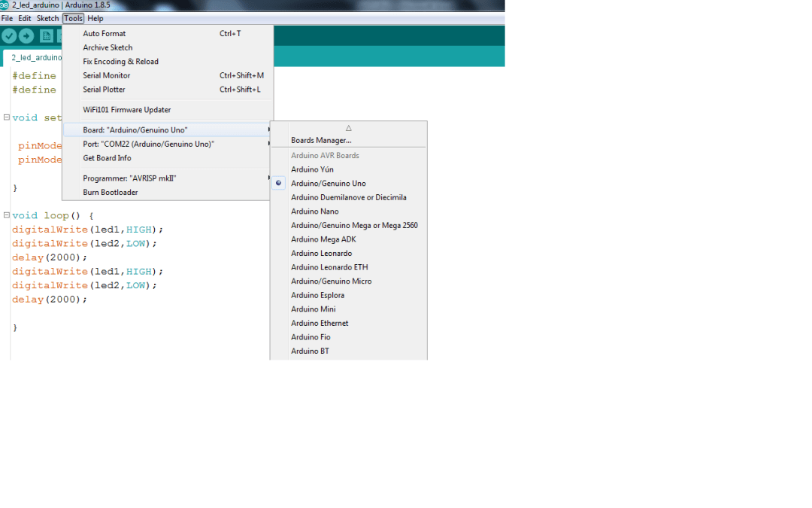Click the Upload arrow toolbar icon

(x=26, y=36)
